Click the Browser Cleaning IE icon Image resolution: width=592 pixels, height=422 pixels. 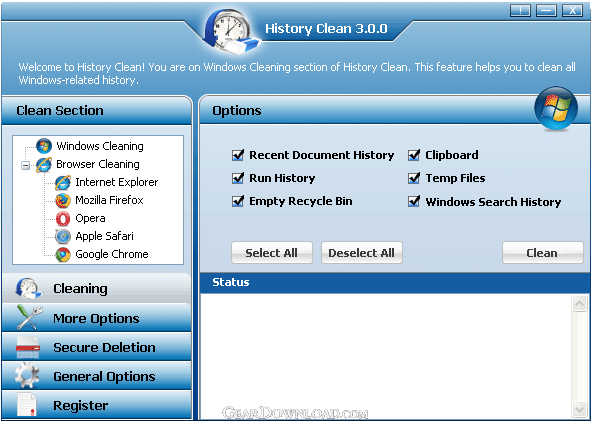coord(44,165)
